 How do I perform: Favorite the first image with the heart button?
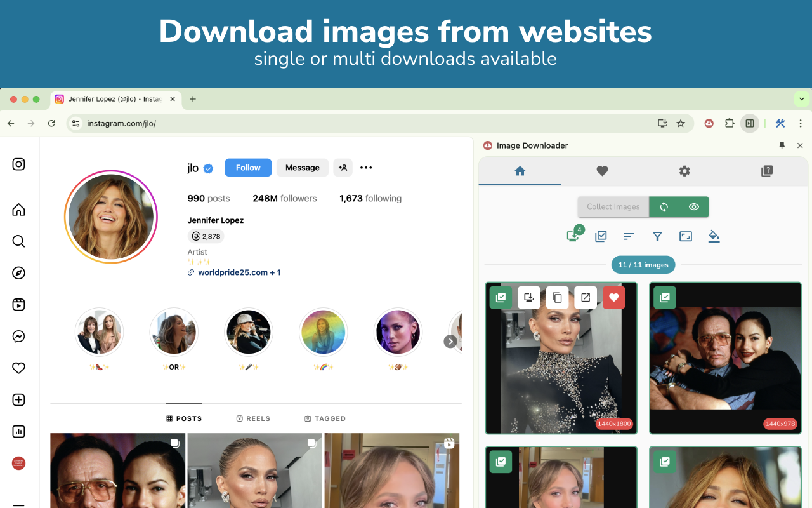(x=613, y=297)
